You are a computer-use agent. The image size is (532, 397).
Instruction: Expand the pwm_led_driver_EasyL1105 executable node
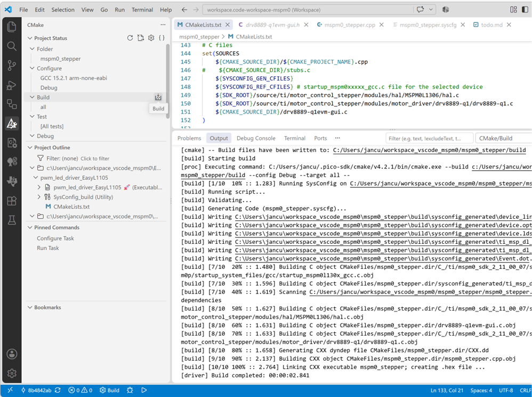click(39, 187)
